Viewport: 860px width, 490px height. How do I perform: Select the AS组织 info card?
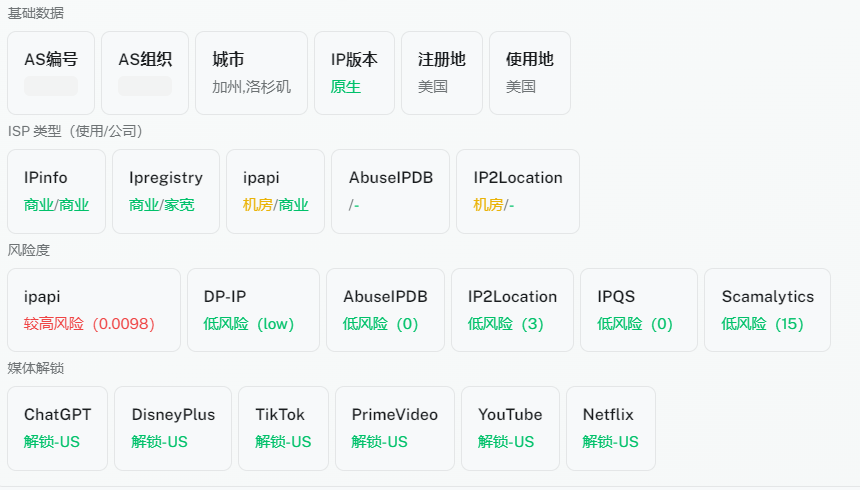coord(145,73)
